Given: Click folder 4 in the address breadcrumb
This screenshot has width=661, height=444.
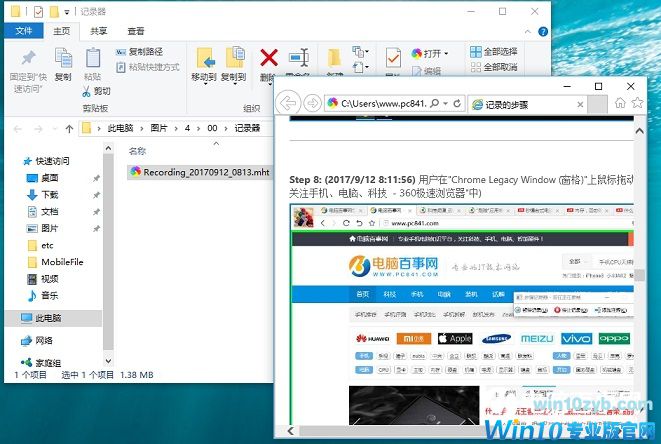Looking at the screenshot, I should click(187, 128).
